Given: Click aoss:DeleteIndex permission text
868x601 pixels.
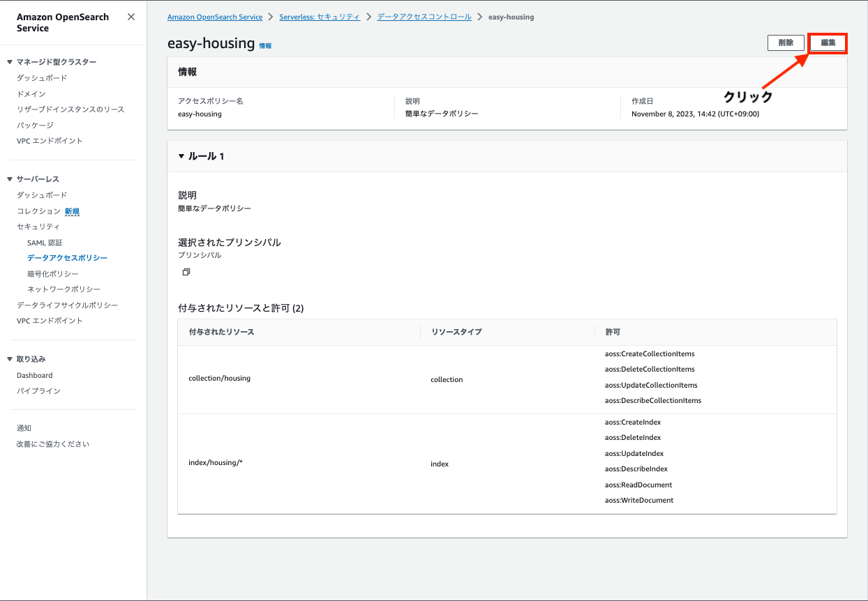Looking at the screenshot, I should pos(633,437).
